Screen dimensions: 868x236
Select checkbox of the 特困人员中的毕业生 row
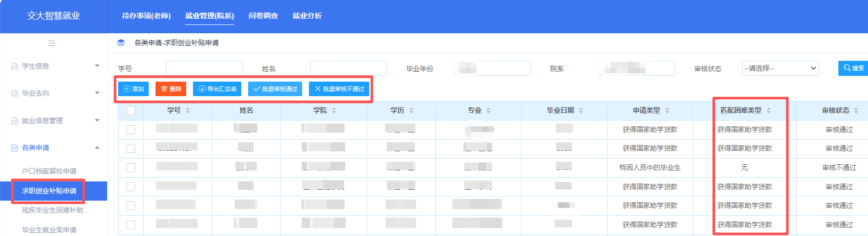click(131, 167)
